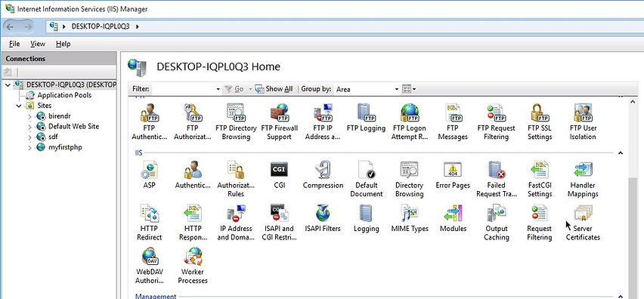Screen dimensions: 644x299
Task: Open WebDAV Authoring Rules
Action: pyautogui.click(x=149, y=266)
